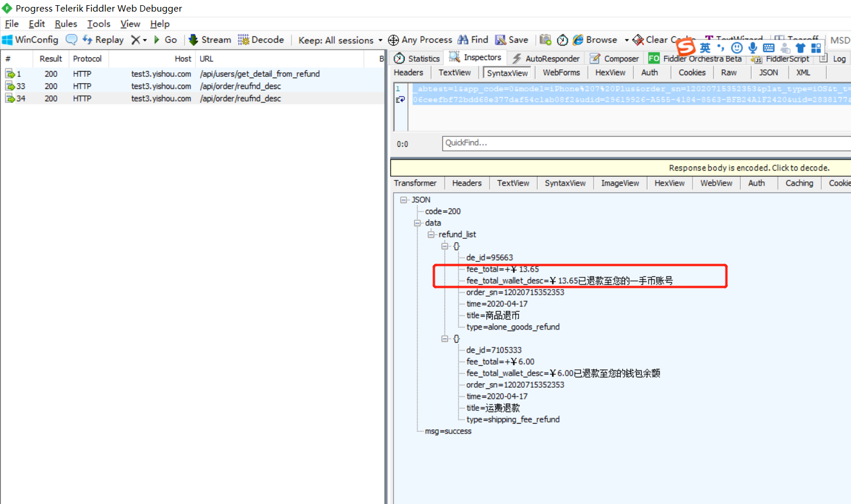
Task: Click the Browse button
Action: 595,40
